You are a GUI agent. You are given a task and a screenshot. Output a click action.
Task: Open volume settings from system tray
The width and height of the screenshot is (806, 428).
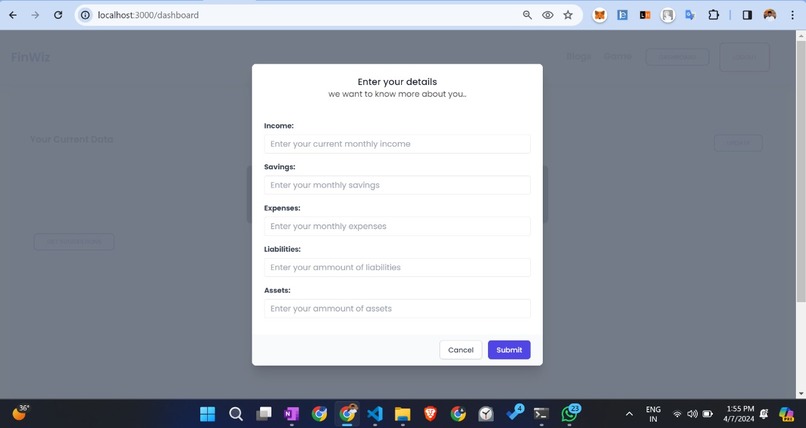(692, 414)
